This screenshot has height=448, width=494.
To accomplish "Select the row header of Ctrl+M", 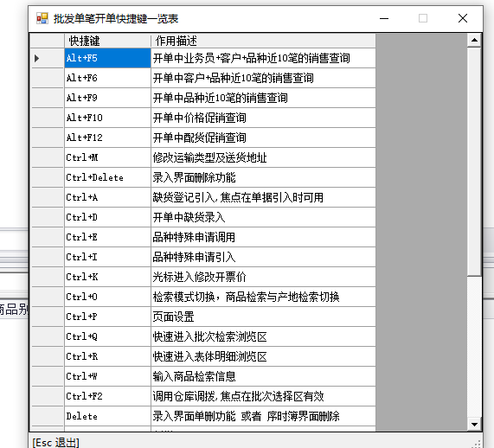I will 48,157.
